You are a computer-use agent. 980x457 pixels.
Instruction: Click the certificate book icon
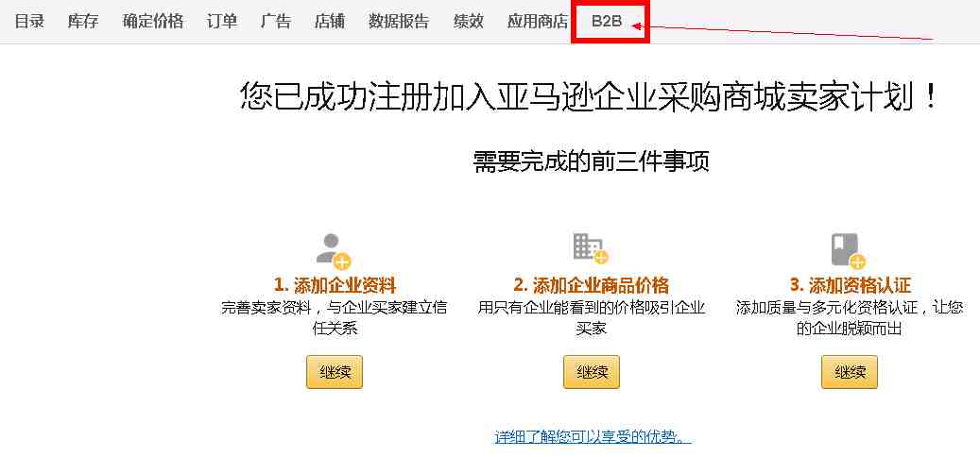[848, 251]
